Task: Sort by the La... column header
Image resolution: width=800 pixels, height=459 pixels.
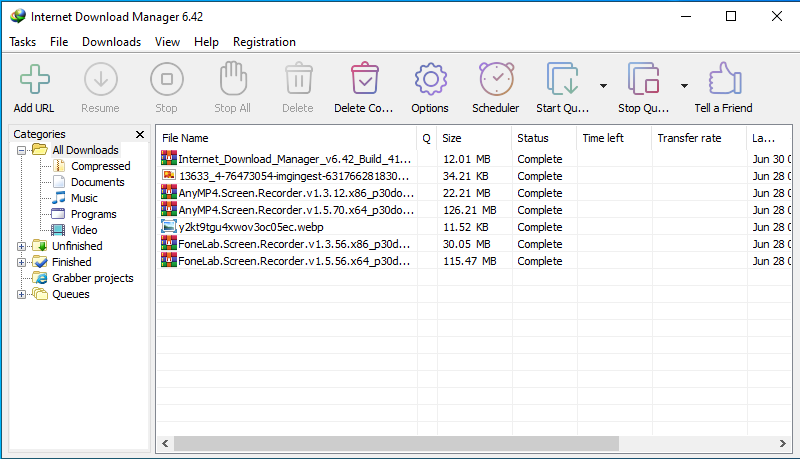Action: pyautogui.click(x=769, y=138)
